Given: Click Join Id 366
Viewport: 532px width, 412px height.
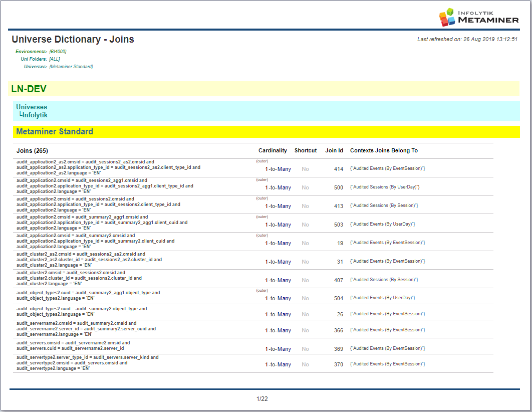Looking at the screenshot, I should point(339,330).
